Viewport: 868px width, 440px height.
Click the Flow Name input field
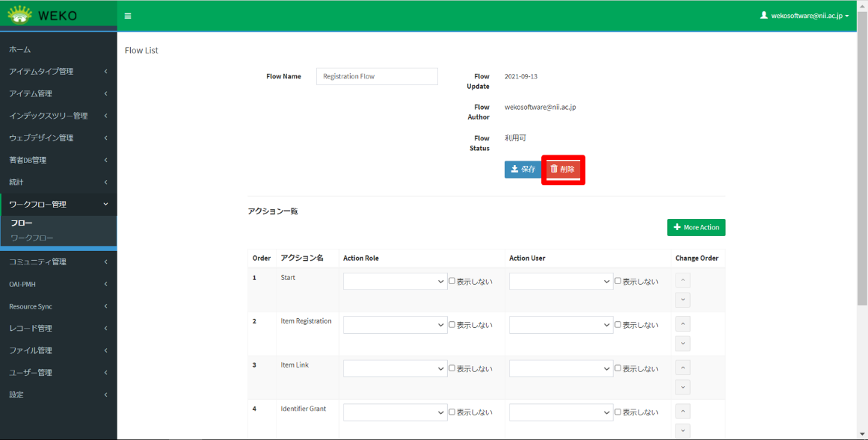click(377, 76)
